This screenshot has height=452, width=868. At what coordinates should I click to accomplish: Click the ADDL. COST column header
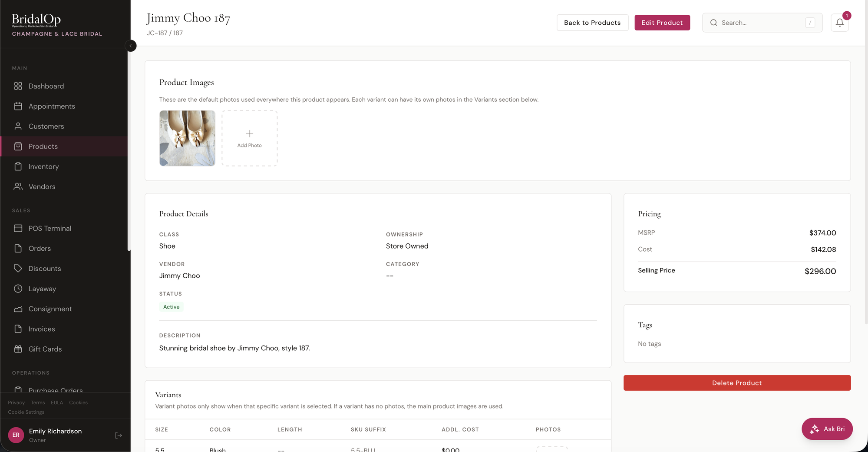tap(460, 429)
